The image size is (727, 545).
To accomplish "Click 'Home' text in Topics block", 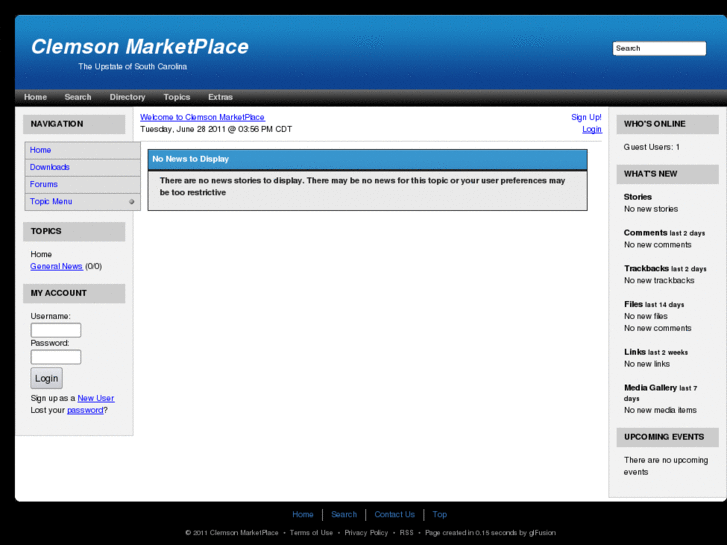I will pos(41,254).
